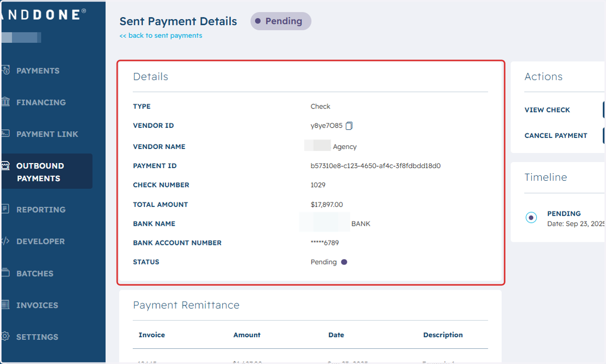Click the payment ID value b57310e8
This screenshot has height=364, width=606.
click(x=375, y=166)
